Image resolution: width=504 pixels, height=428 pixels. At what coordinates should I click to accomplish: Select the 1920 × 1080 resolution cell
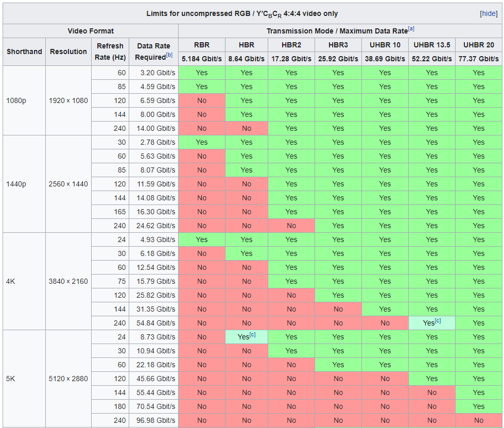tap(68, 100)
